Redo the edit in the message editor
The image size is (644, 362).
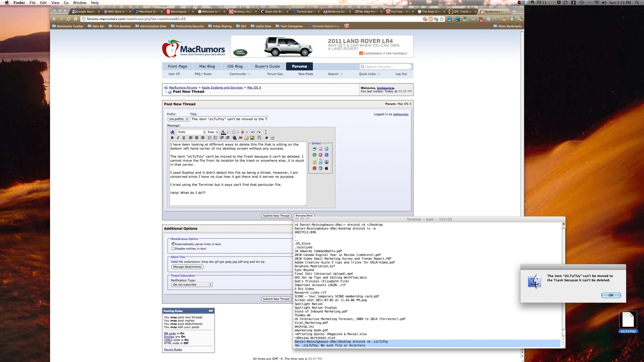pyautogui.click(x=258, y=132)
